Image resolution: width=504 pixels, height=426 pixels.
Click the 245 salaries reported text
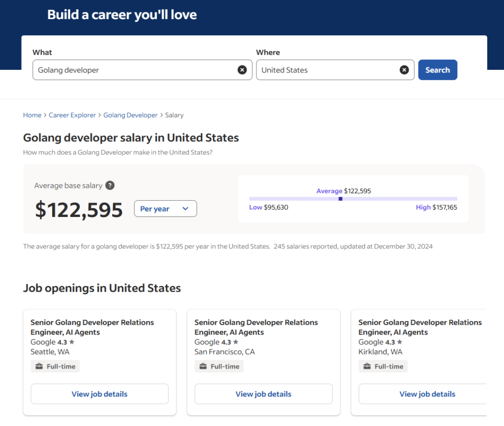305,246
